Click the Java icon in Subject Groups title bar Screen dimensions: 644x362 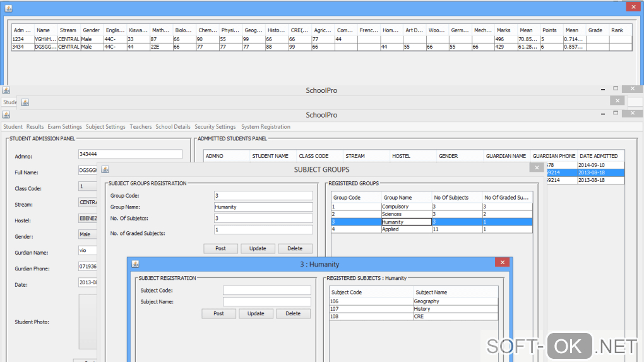(105, 169)
